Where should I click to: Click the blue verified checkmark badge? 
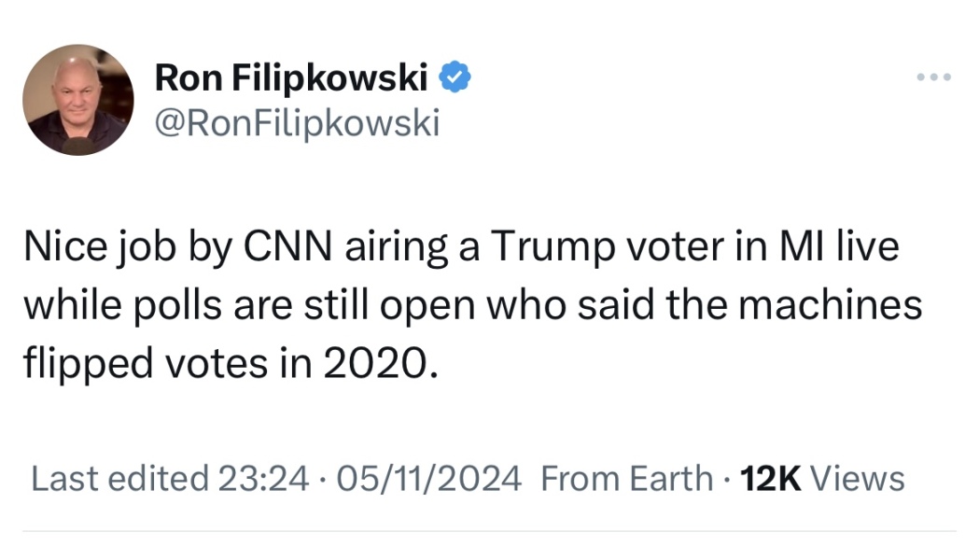coord(454,79)
